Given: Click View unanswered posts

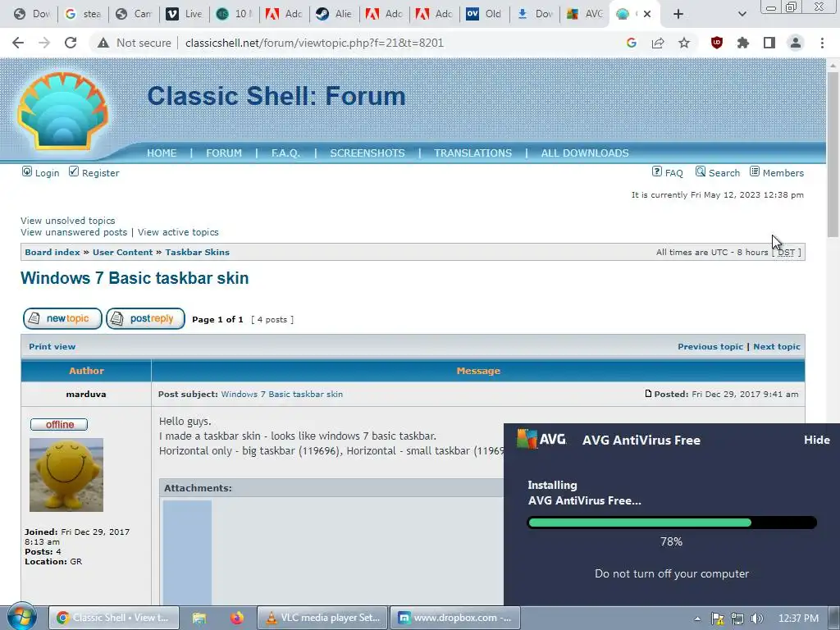Looking at the screenshot, I should [74, 232].
